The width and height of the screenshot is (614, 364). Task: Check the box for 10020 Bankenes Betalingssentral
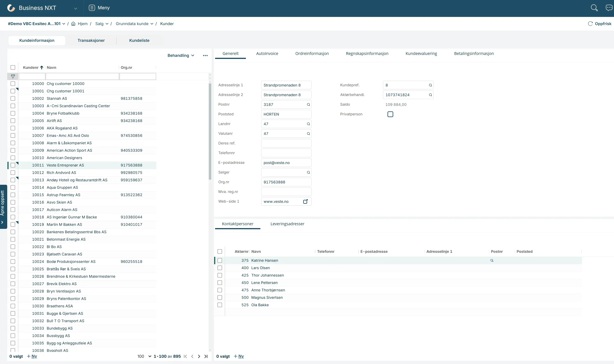(13, 232)
